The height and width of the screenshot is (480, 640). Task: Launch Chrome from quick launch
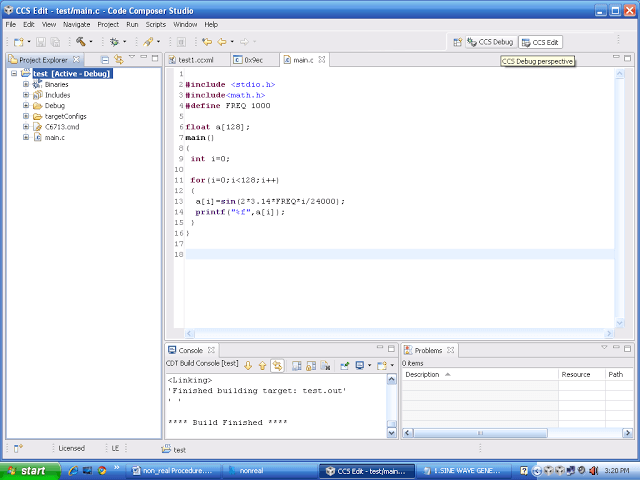[x=102, y=471]
